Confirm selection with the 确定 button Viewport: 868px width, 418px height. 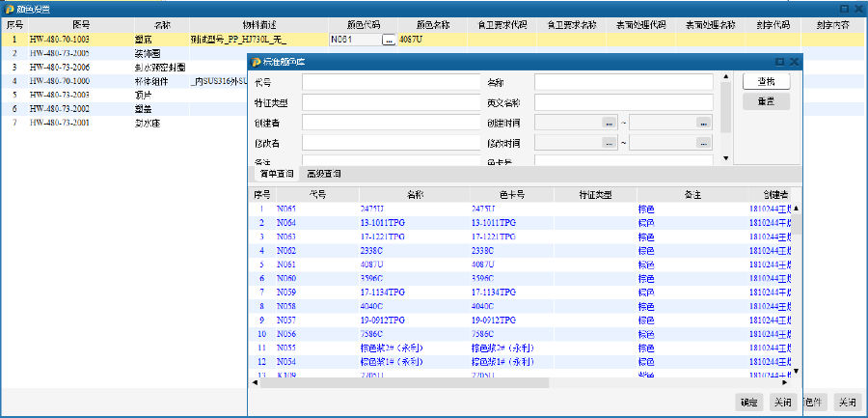749,402
